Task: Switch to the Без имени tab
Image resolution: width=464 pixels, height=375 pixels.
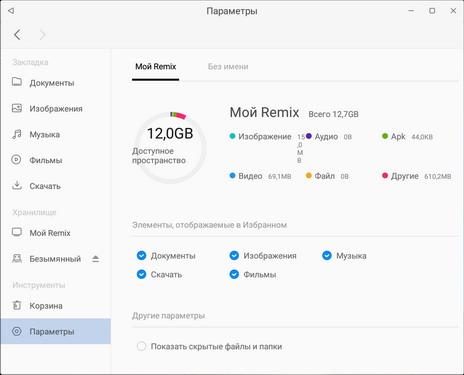Action: point(228,67)
